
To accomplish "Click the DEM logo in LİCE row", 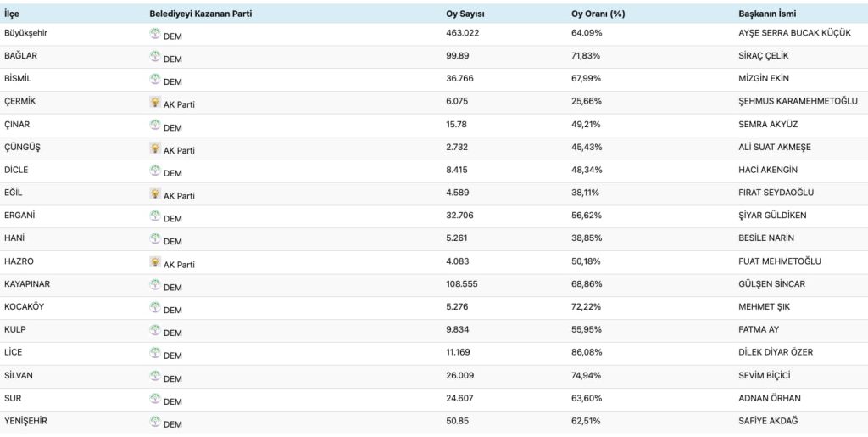I will pyautogui.click(x=155, y=353).
